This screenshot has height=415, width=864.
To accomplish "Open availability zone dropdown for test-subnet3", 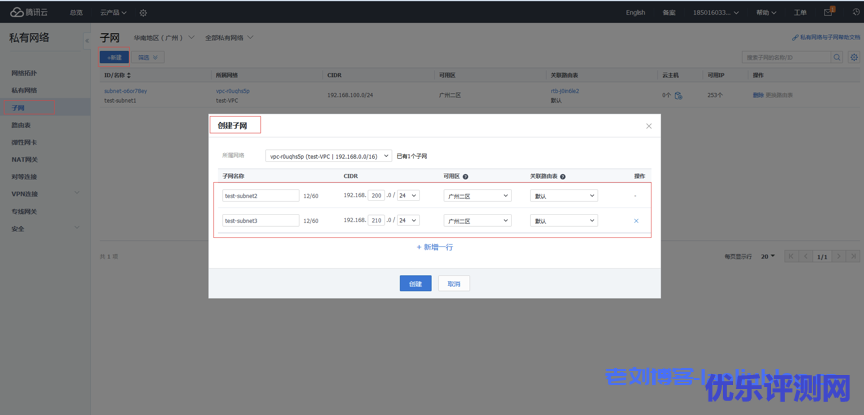I will pyautogui.click(x=477, y=221).
